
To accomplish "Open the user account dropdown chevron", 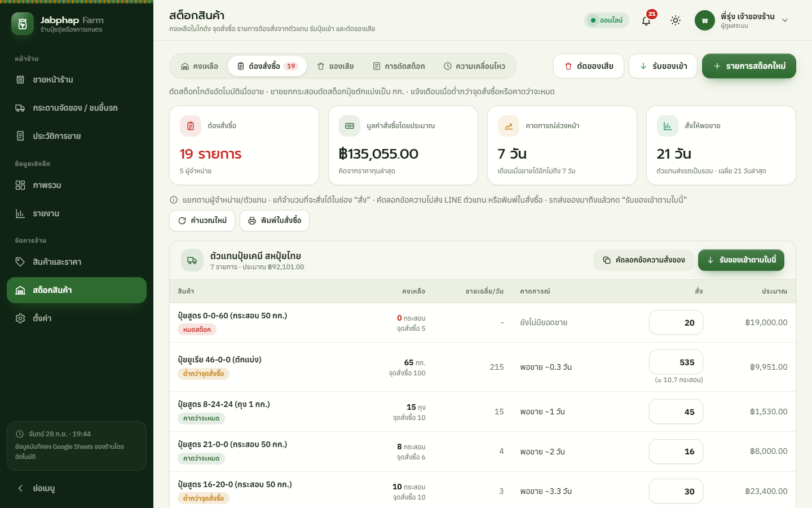I will pyautogui.click(x=785, y=20).
